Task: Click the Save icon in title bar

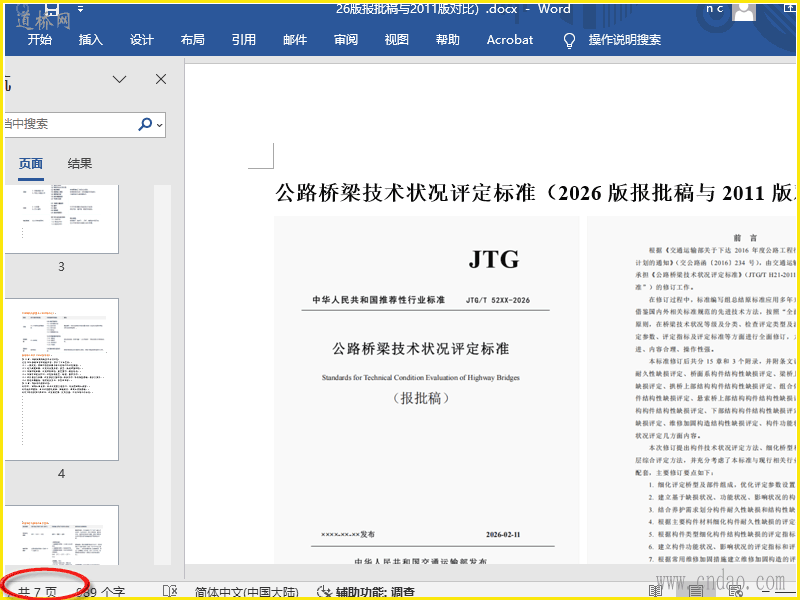Action: pos(52,9)
